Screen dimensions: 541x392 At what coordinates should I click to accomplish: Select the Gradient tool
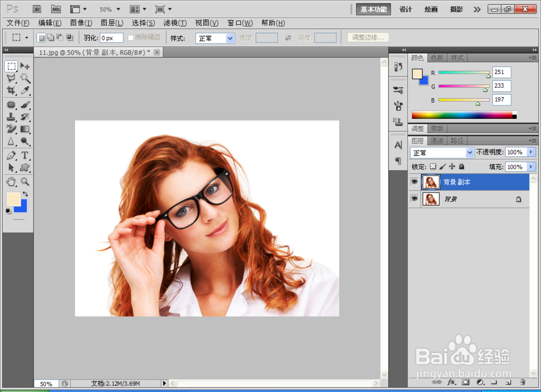tap(25, 129)
